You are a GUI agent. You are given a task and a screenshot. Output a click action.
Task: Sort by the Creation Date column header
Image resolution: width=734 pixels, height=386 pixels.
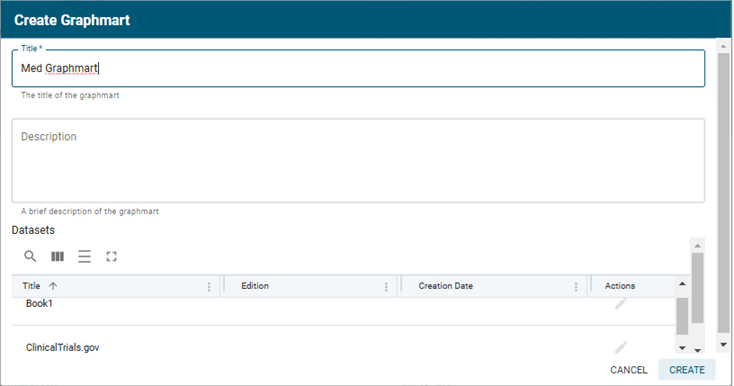point(446,286)
